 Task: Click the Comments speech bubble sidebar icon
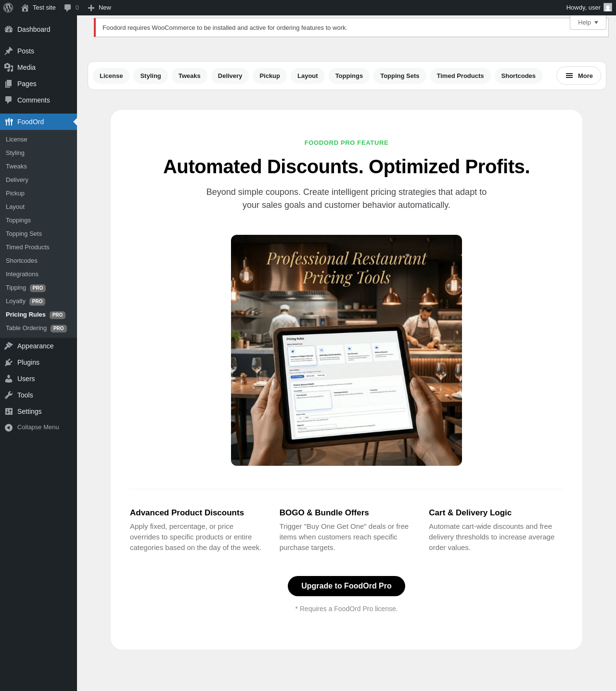point(9,100)
